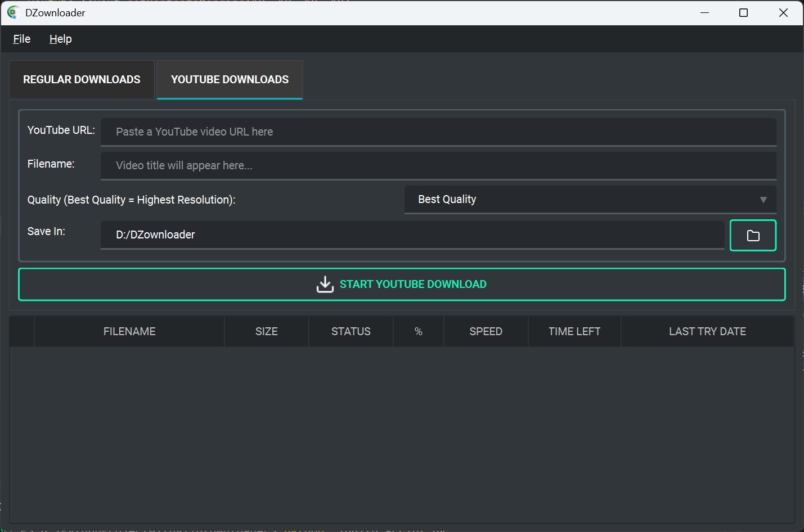Sort by SIZE column header
The image size is (804, 532).
click(267, 331)
